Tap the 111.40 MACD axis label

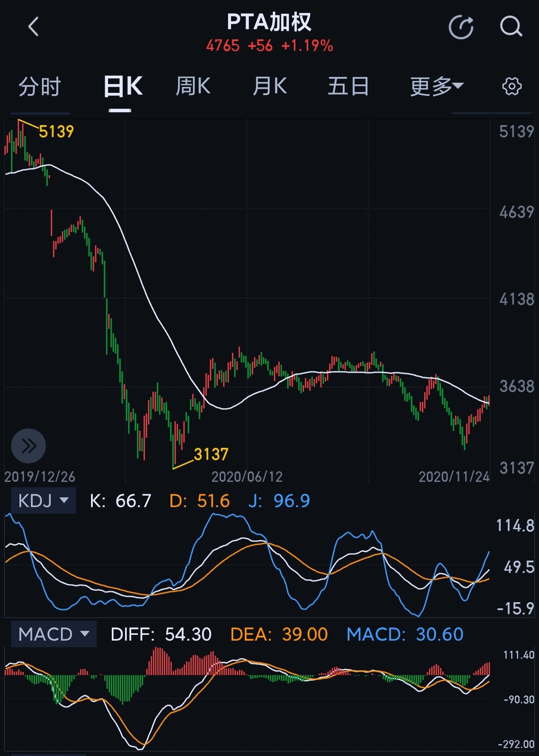coord(519,655)
